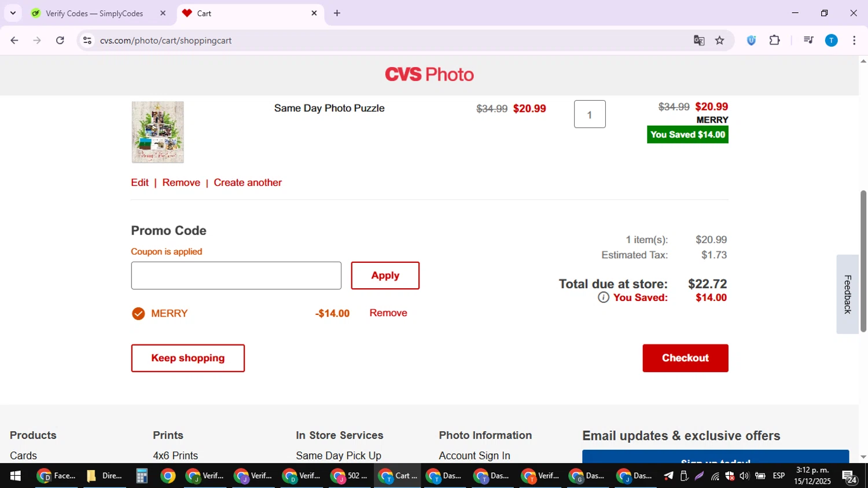Open the 502 Chrome taskbar window

pos(350,476)
